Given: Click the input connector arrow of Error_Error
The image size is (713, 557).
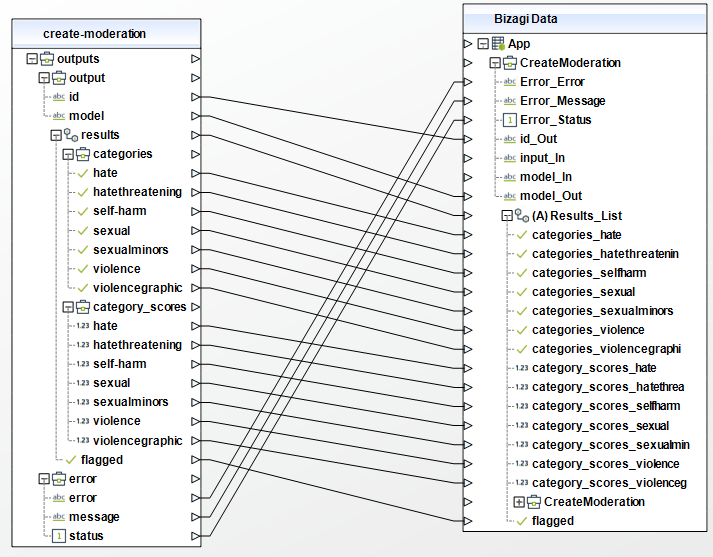Looking at the screenshot, I should click(468, 82).
